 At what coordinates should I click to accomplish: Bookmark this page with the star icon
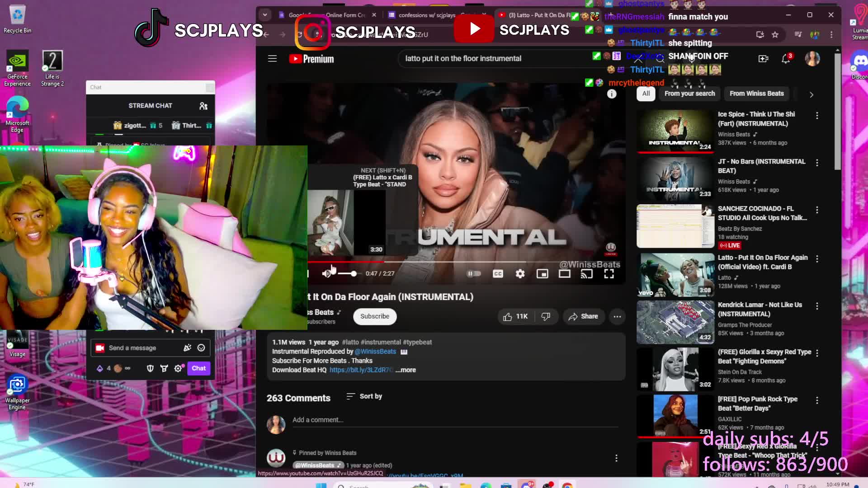775,34
